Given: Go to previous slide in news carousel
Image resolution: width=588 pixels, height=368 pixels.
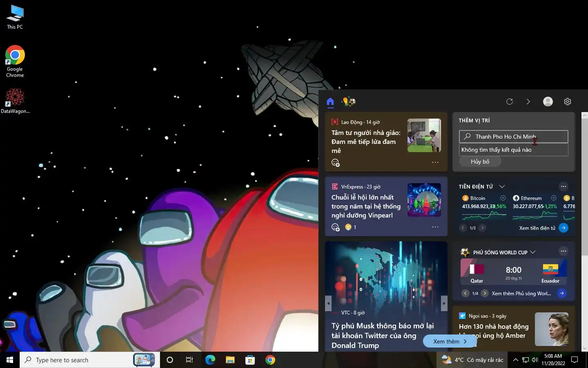Looking at the screenshot, I should tap(328, 303).
